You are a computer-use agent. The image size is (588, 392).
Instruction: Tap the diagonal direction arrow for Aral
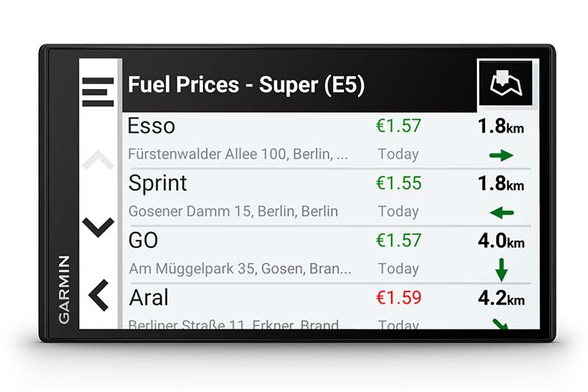click(502, 324)
